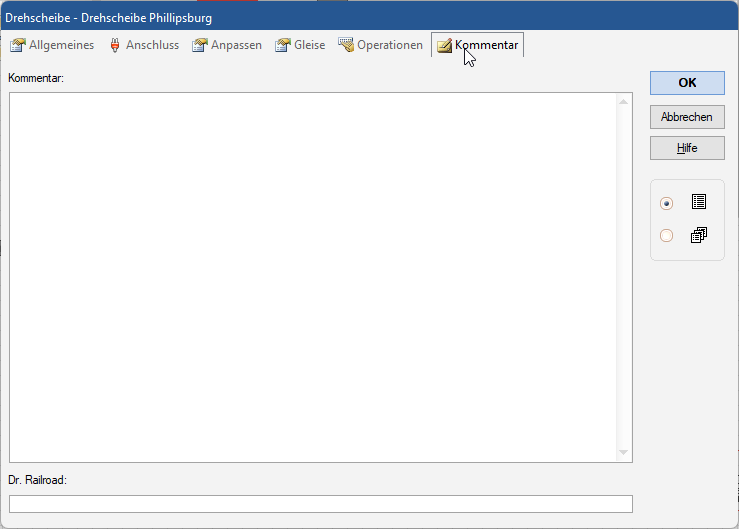Switch to the Gleise tab label
Viewport: 739px width, 529px height.
pyautogui.click(x=309, y=45)
